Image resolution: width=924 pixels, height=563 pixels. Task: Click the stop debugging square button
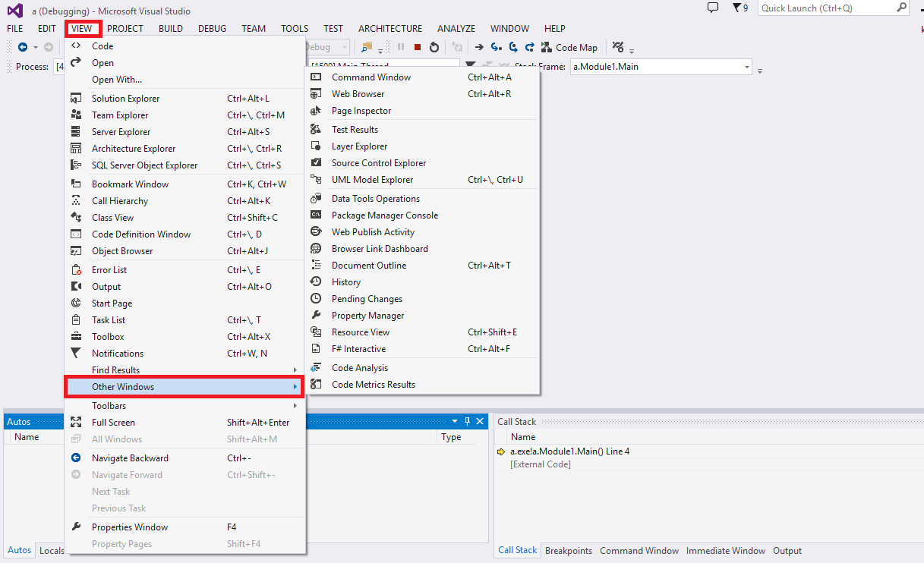[418, 47]
